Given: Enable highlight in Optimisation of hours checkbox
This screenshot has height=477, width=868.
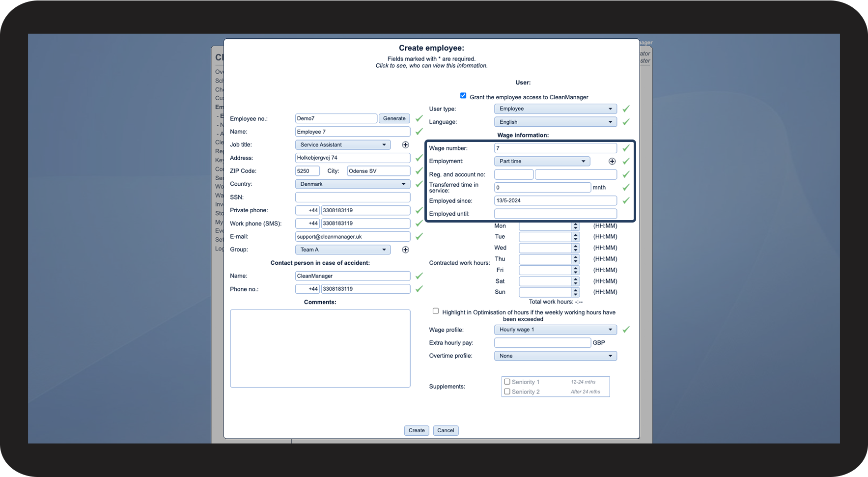Looking at the screenshot, I should click(436, 311).
